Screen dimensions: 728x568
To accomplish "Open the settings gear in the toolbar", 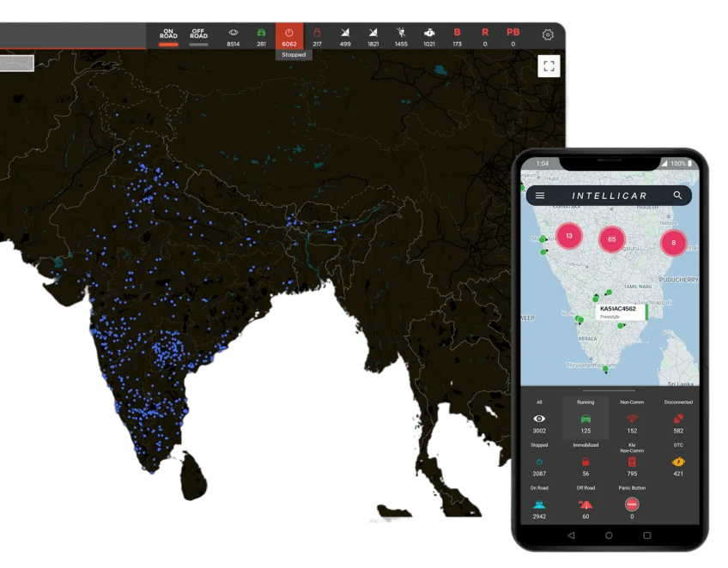I will [x=548, y=35].
